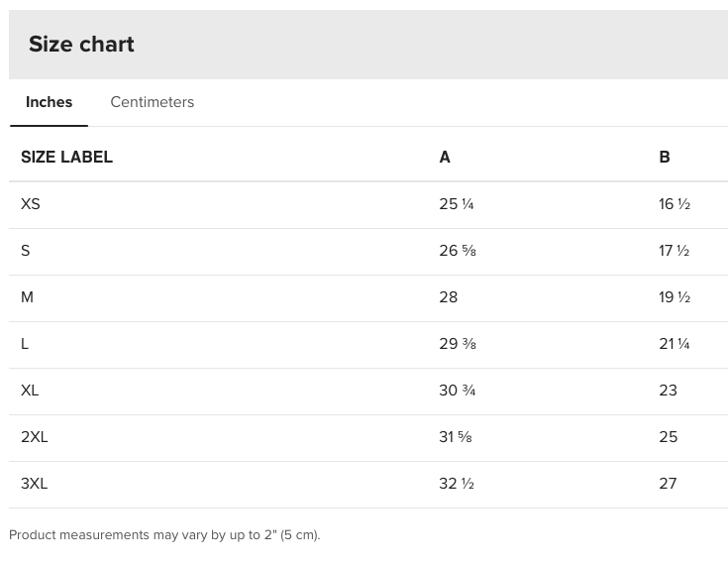This screenshot has width=728, height=564.
Task: Click the Size chart heading
Action: (81, 44)
